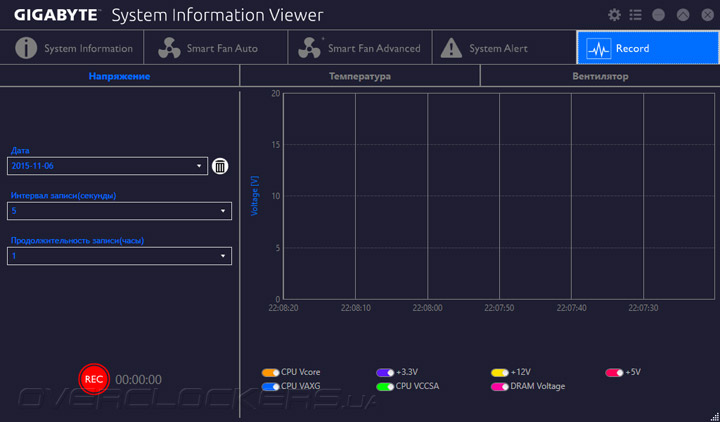Open the System Information tab icon
This screenshot has width=720, height=422.
26,48
